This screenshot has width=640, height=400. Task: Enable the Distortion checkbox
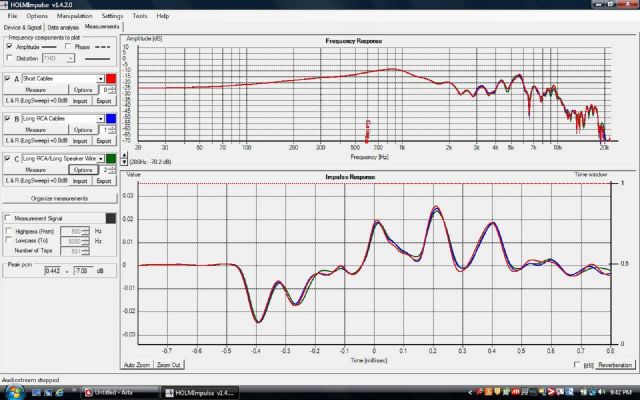click(9, 58)
